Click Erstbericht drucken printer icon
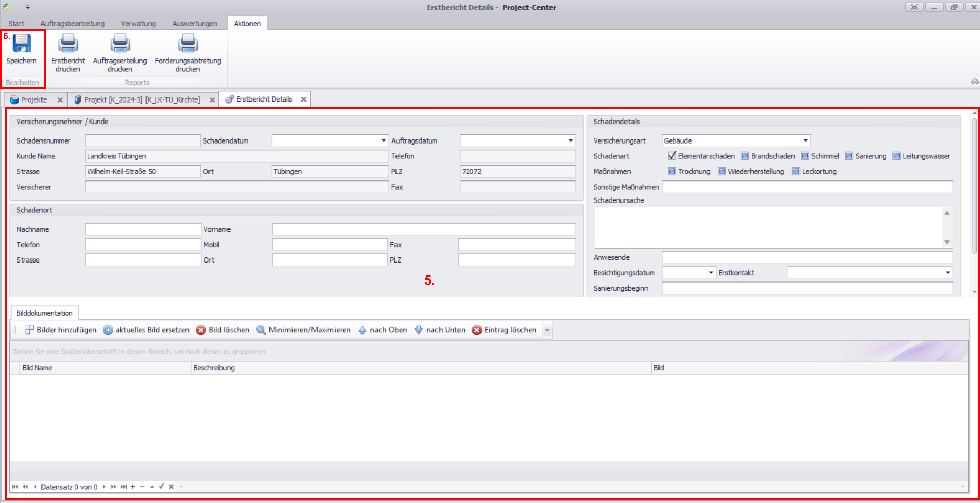This screenshot has height=503, width=980. (68, 44)
